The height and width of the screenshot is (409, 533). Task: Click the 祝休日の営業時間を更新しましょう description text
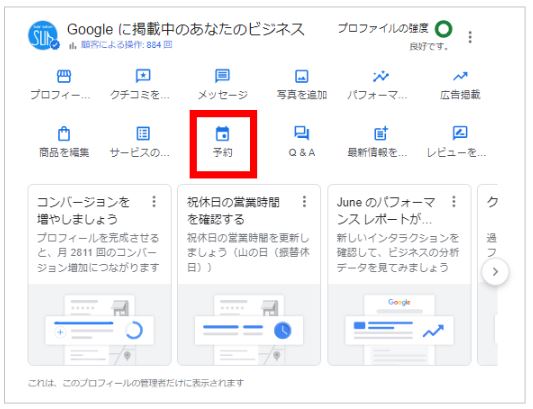coord(248,253)
